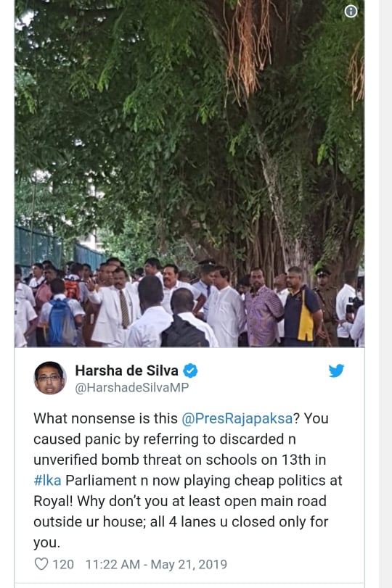Open Harsha de Silva's profile picture

[50, 378]
